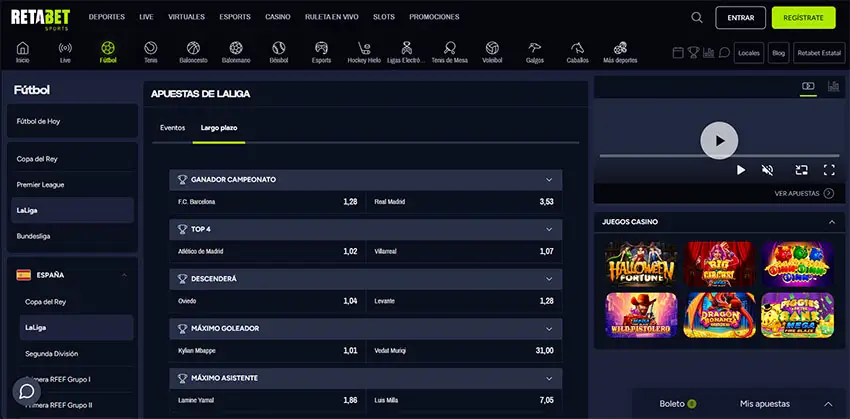Click the small play control in video

pyautogui.click(x=740, y=170)
